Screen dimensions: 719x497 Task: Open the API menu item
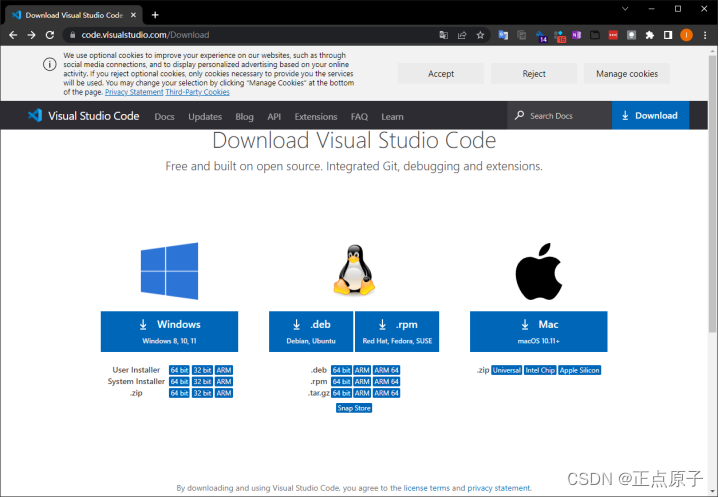click(x=274, y=116)
